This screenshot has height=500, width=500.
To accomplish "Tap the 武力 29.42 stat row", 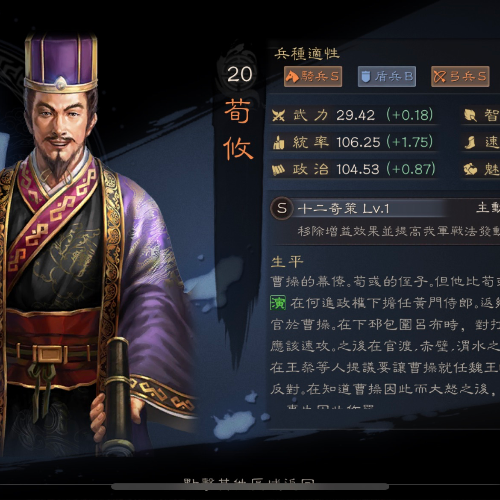I will [x=353, y=115].
